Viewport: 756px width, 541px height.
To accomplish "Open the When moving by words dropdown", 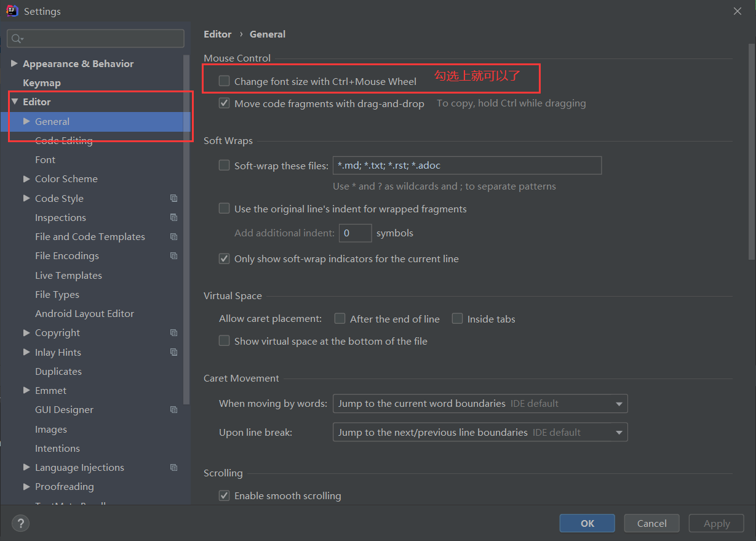I will tap(480, 404).
